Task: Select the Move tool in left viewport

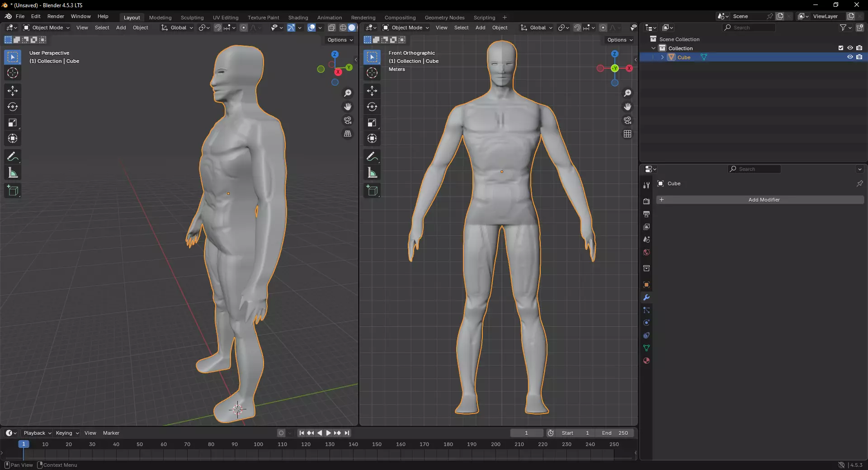Action: coord(13,91)
